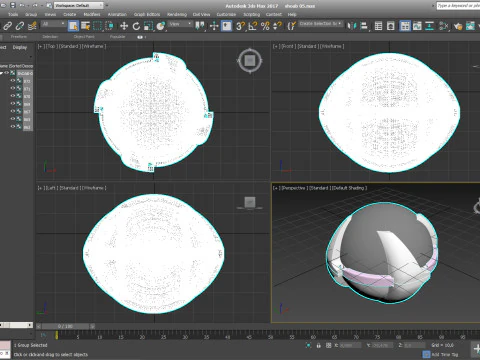480x360 pixels.
Task: Collapse the top group in Scene Explorer
Action: point(2,73)
